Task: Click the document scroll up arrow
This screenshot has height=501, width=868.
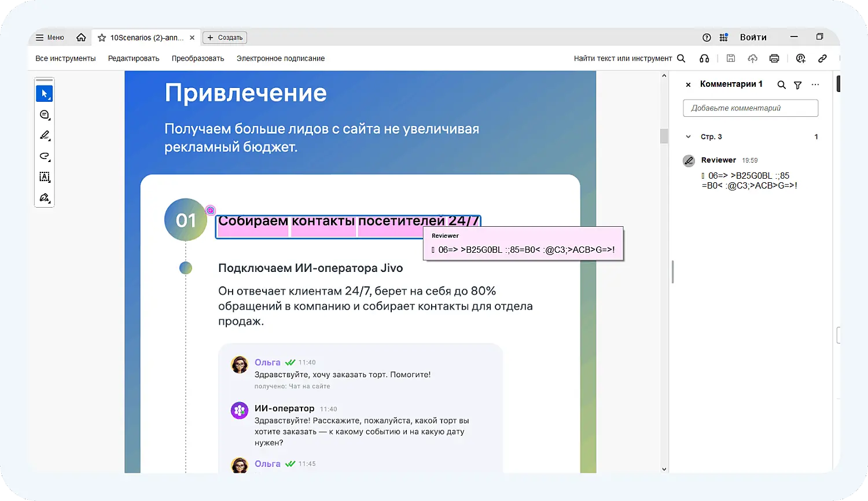Action: tap(664, 76)
